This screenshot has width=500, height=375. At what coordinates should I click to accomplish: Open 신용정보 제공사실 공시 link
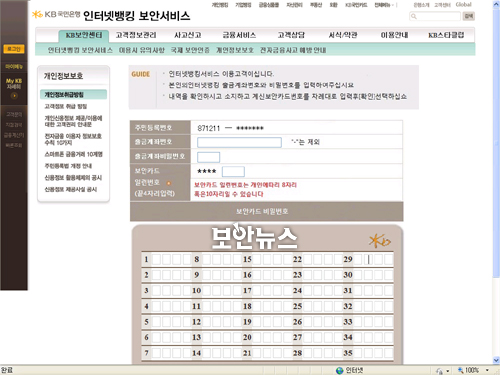pos(71,189)
